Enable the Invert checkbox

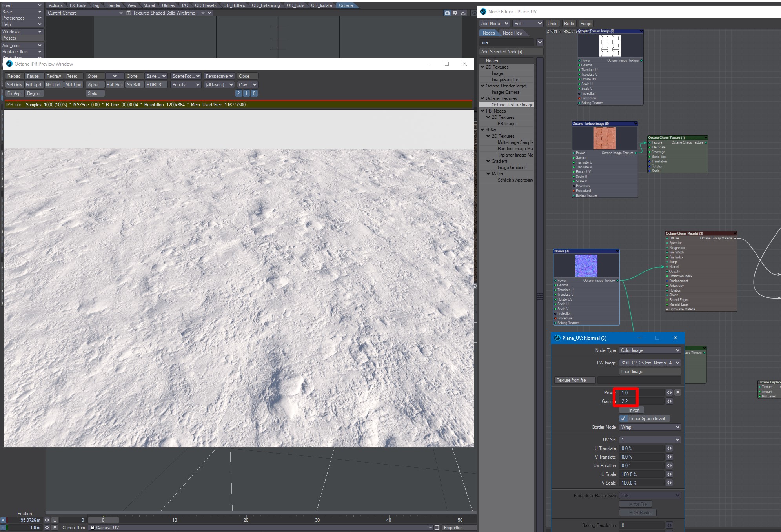pos(623,410)
